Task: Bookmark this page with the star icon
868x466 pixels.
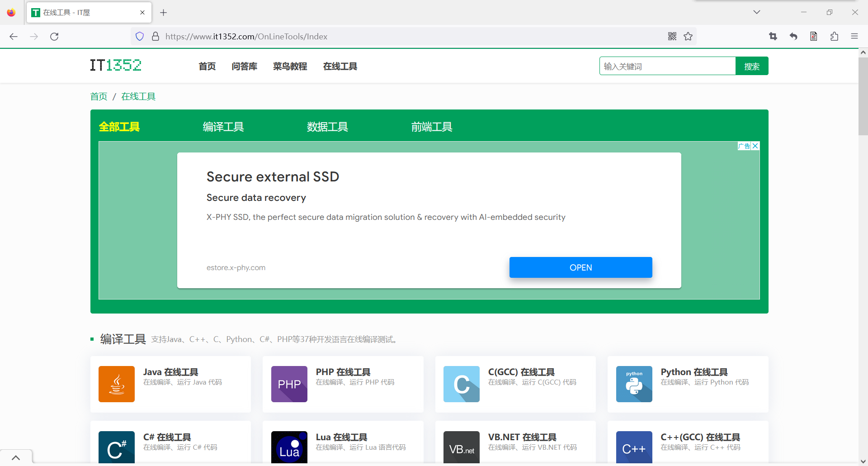Action: pyautogui.click(x=688, y=36)
